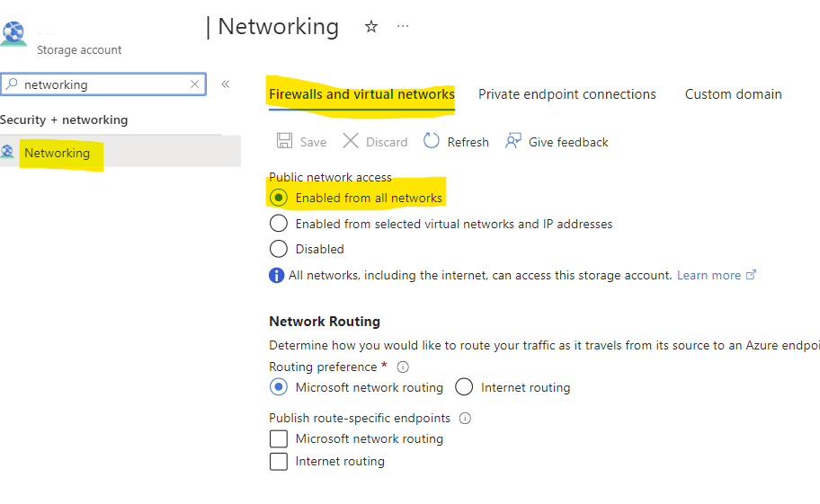820x504 pixels.
Task: Clear the networking search text
Action: [x=194, y=84]
